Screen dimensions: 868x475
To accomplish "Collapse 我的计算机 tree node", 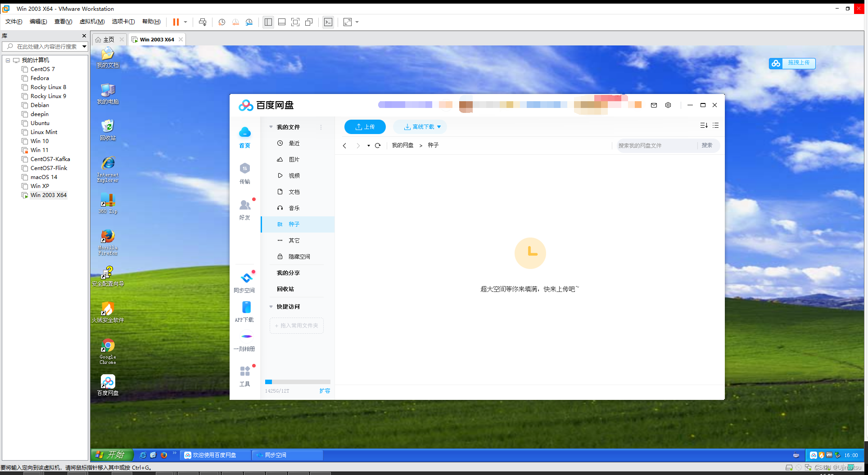I will pyautogui.click(x=8, y=60).
